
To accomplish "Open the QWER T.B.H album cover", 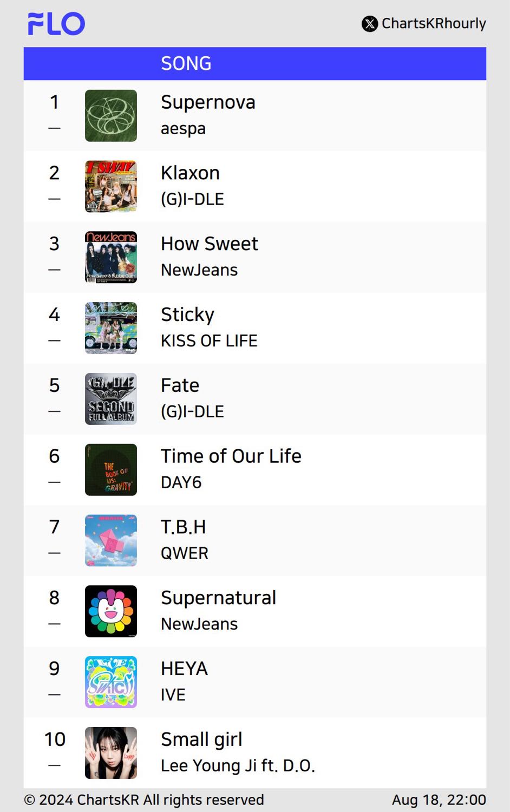I will coord(111,541).
